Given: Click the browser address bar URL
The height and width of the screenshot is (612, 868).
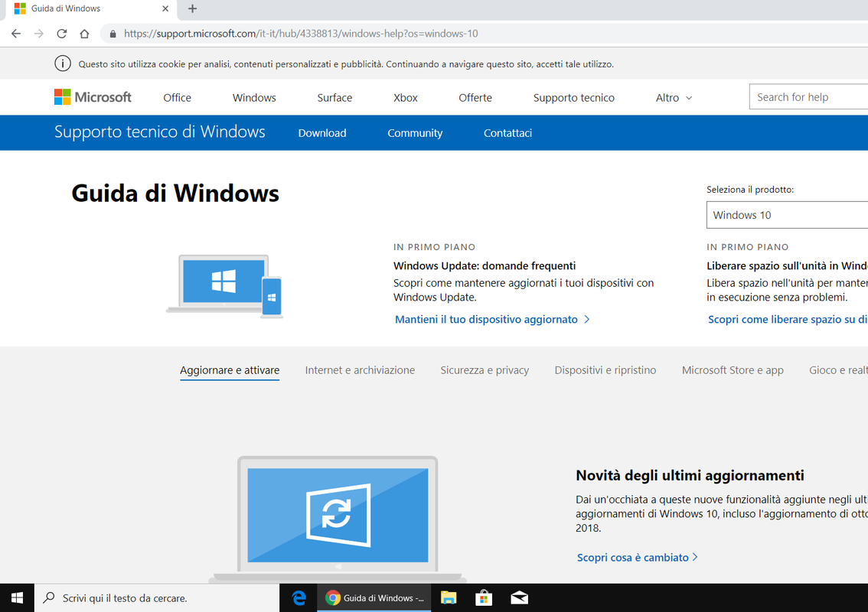Looking at the screenshot, I should (301, 34).
